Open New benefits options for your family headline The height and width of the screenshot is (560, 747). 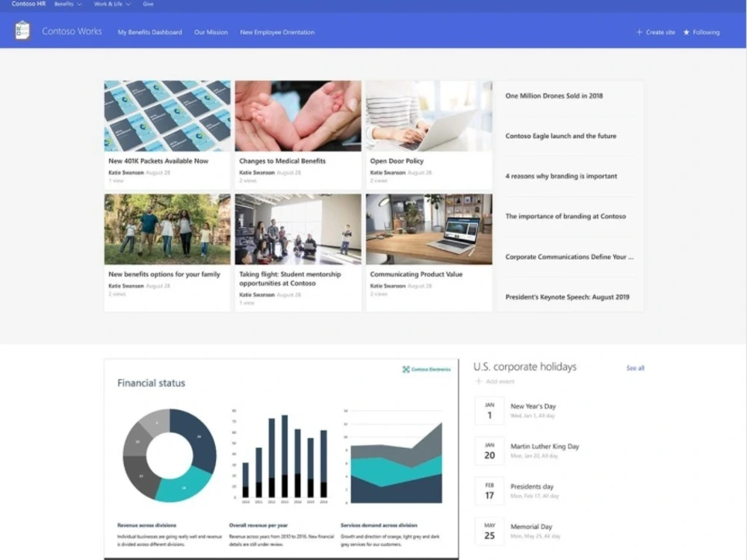164,274
